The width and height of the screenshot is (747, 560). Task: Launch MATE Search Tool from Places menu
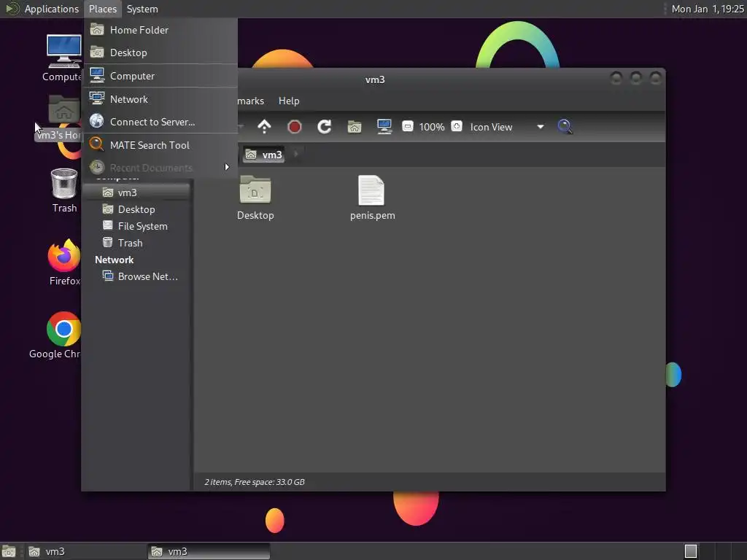160,145
